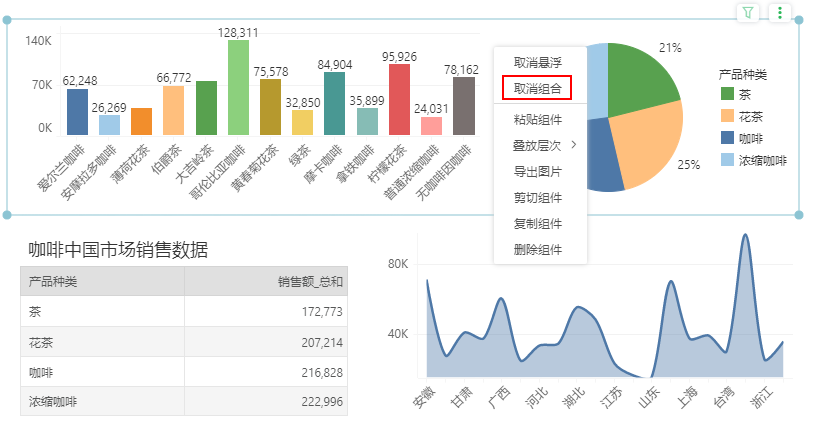Click 粘贴组件 in the context menu
The height and width of the screenshot is (432, 814).
point(537,120)
